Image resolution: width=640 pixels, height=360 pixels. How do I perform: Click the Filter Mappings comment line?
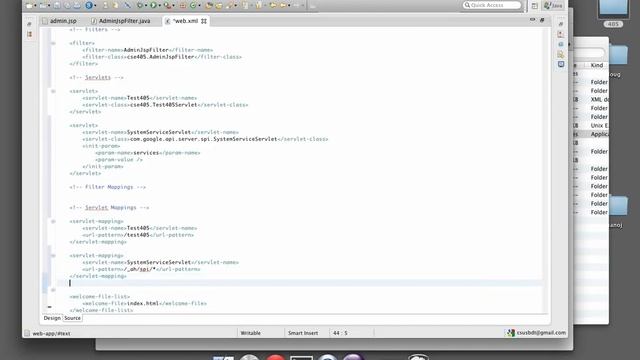[x=108, y=187]
